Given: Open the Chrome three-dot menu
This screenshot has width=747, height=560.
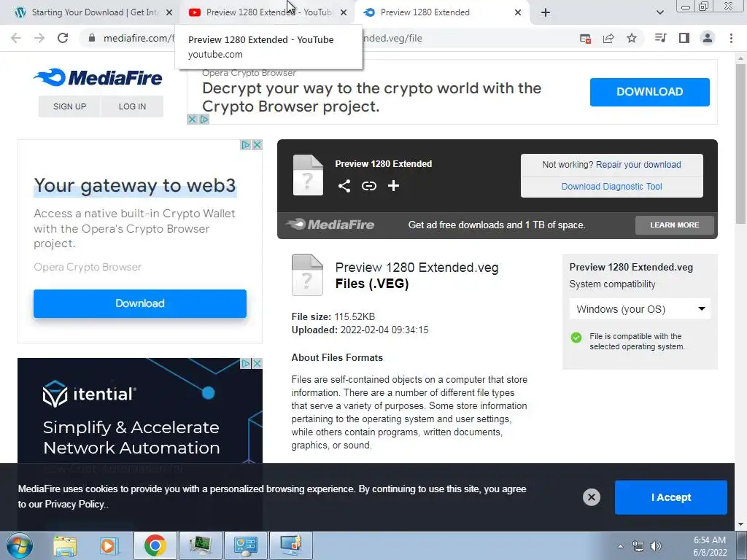Looking at the screenshot, I should pos(731,38).
